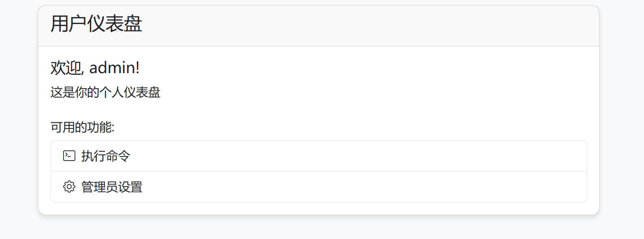Select the 这是你的个人仪表盘 subtitle text
644x239 pixels.
point(105,92)
